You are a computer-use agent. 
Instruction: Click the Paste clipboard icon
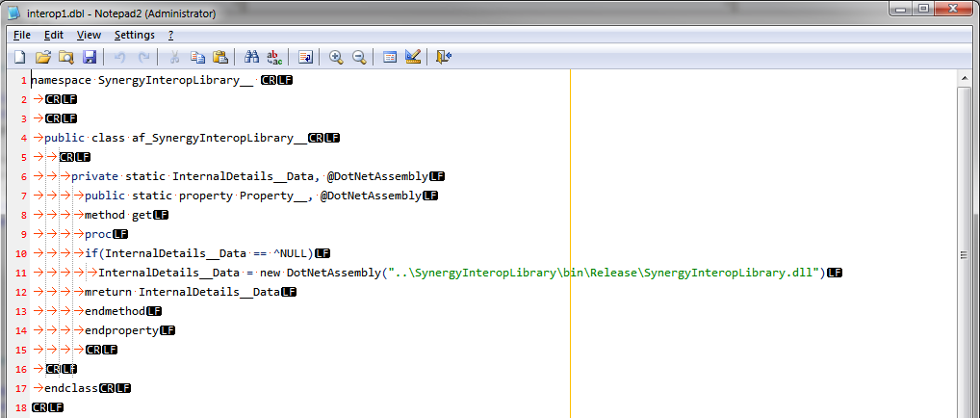point(220,57)
